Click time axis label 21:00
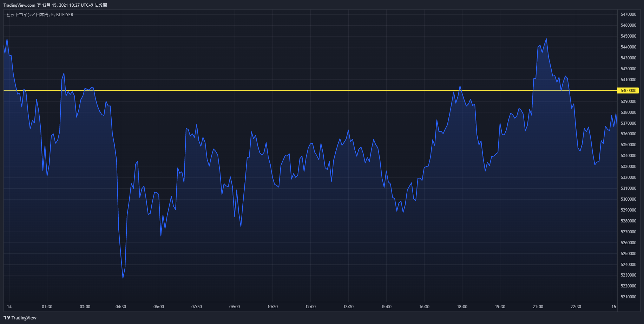 tap(538, 307)
